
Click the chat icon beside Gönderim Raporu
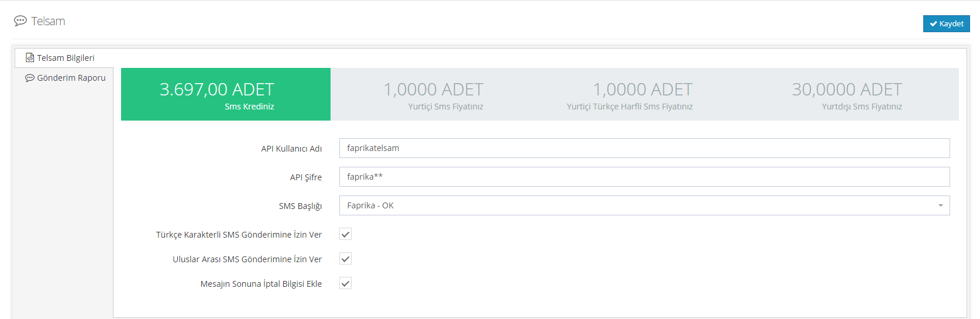click(30, 78)
